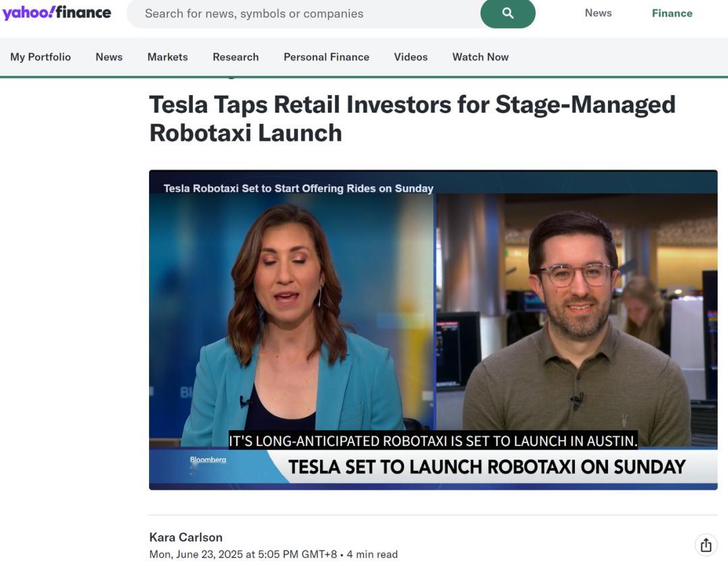Screen dimensions: 728x566
Task: Open the My Portfolio tab
Action: 40,57
